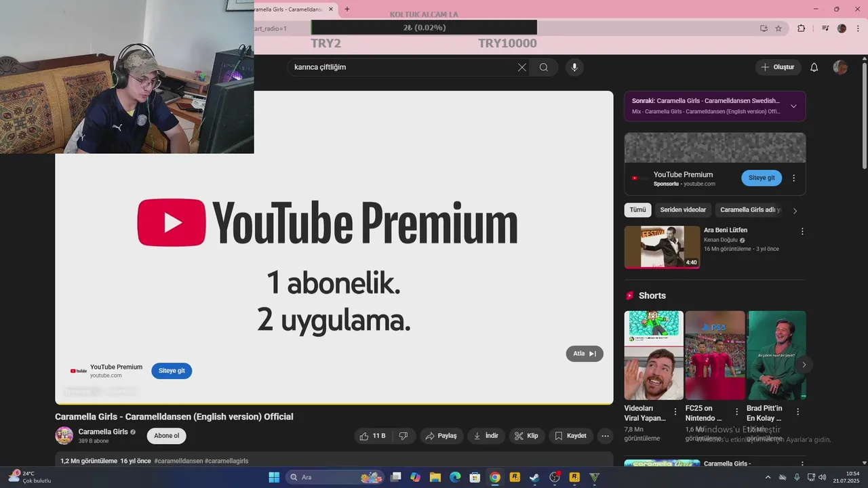Open options for Videoları Viral Yapan short
The image size is (868, 488).
pyautogui.click(x=675, y=411)
